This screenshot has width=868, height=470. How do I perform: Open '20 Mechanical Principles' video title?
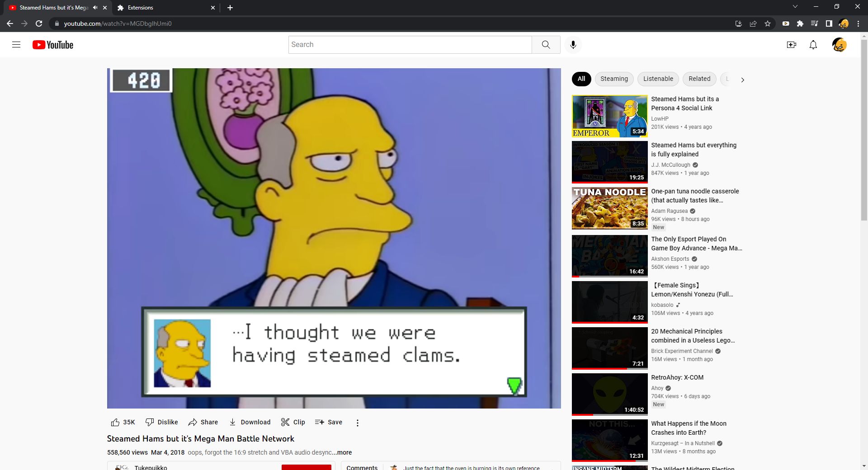point(693,336)
